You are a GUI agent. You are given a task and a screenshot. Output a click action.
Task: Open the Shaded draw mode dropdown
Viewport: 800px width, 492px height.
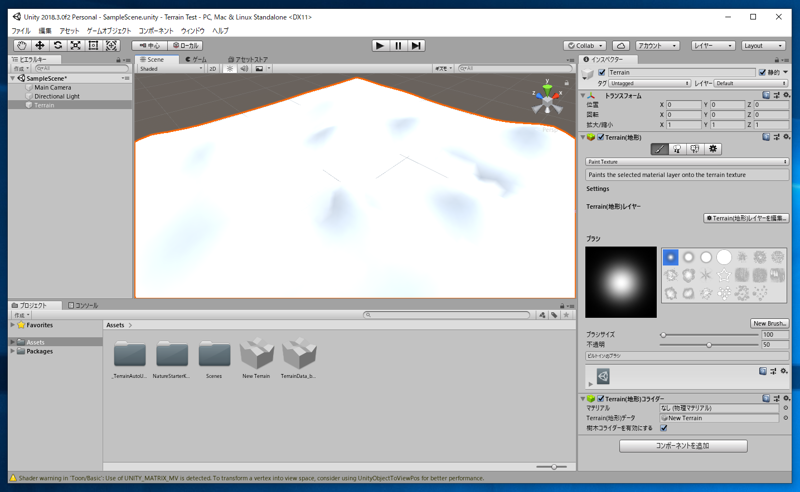pos(170,68)
